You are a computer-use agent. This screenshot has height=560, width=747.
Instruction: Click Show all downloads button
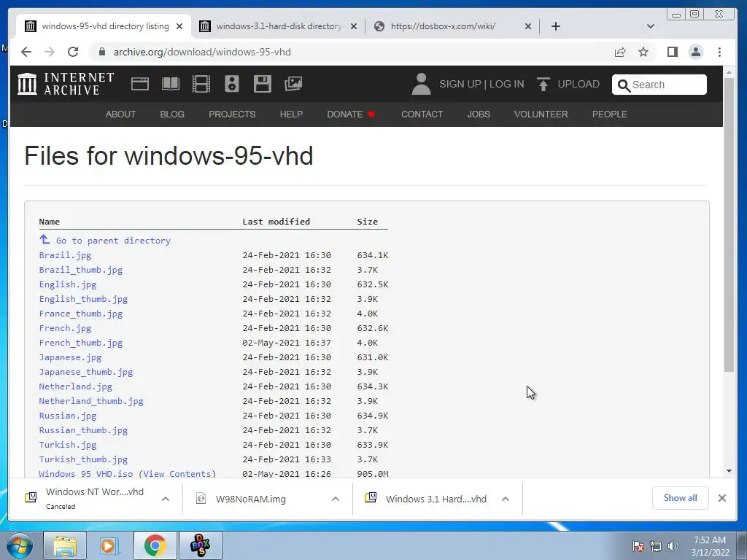680,498
